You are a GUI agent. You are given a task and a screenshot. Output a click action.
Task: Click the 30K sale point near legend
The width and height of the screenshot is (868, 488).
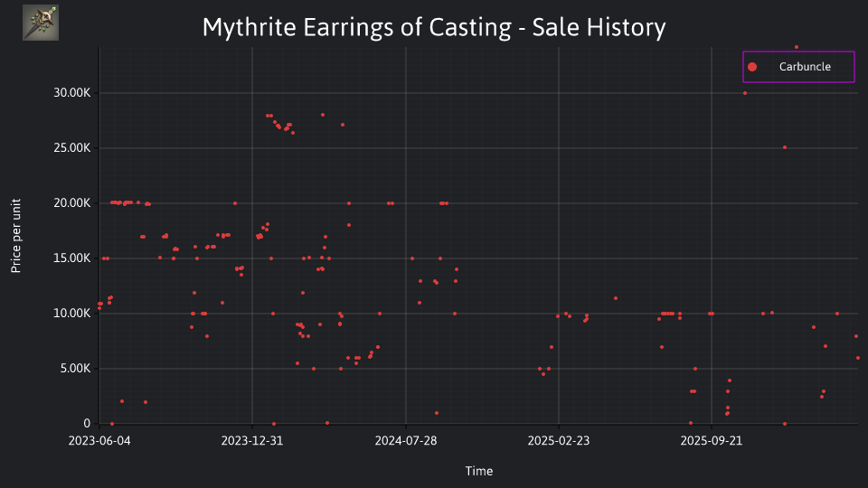744,93
